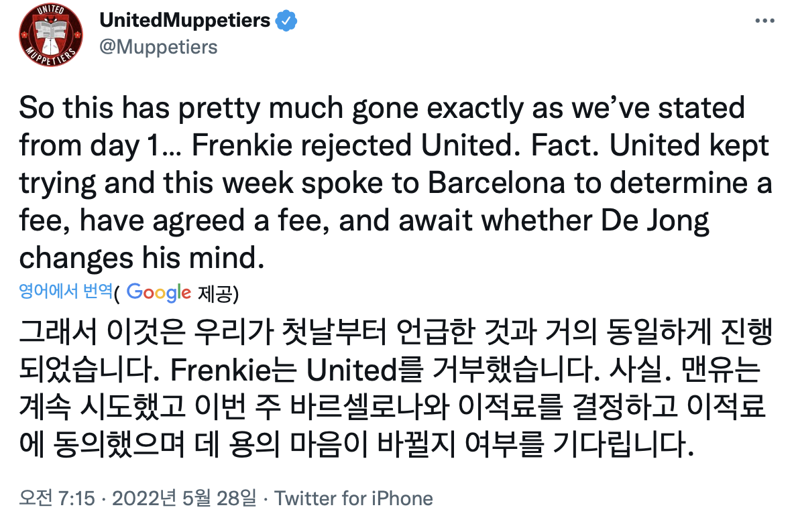
Task: Click the Google logo in translation credit
Action: pyautogui.click(x=158, y=292)
